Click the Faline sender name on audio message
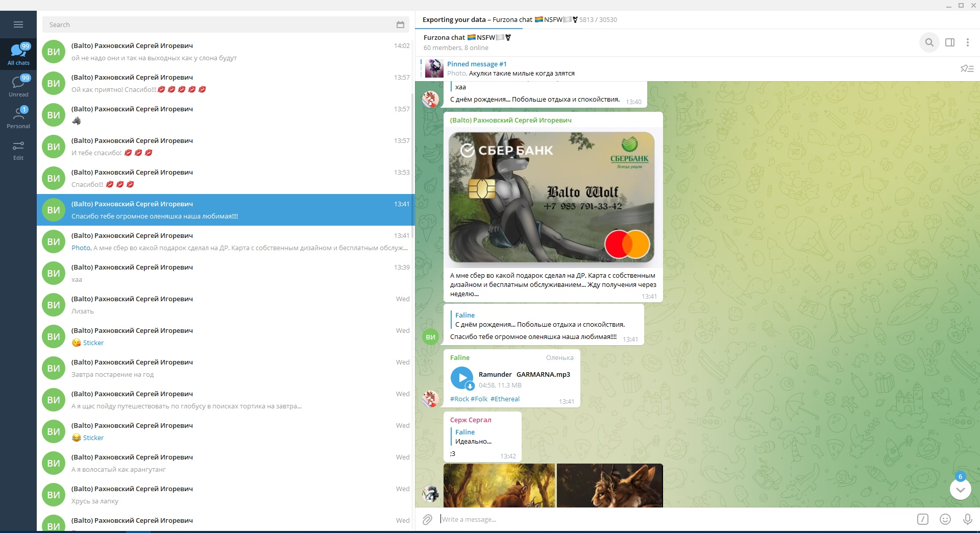 (459, 357)
